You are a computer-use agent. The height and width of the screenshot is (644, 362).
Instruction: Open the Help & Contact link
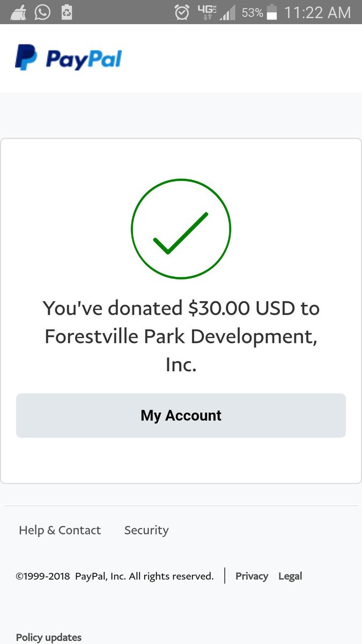[x=60, y=530]
